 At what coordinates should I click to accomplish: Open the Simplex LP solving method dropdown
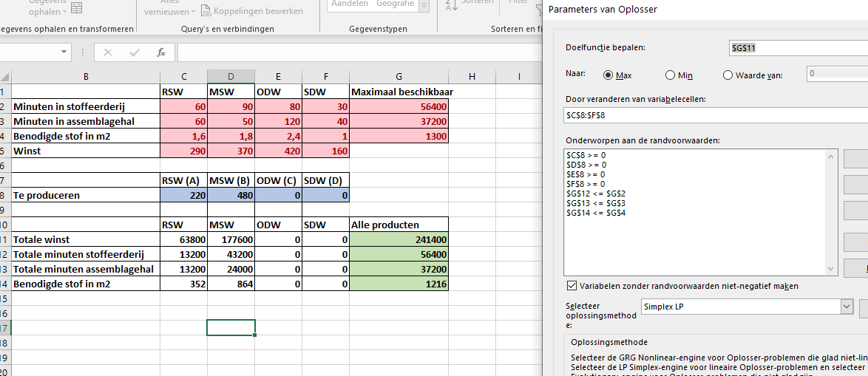click(x=847, y=307)
